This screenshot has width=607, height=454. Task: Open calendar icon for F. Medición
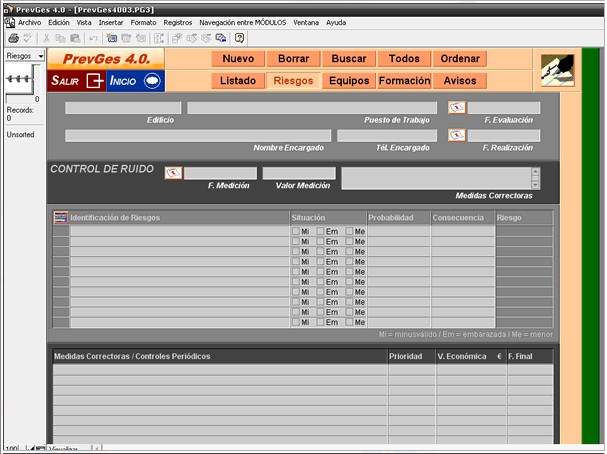coord(173,173)
